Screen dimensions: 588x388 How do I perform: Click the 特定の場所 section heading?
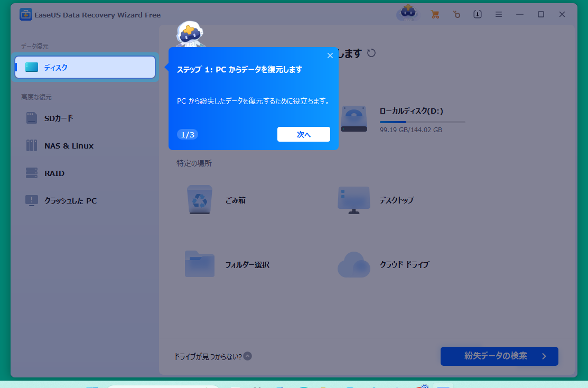click(194, 163)
